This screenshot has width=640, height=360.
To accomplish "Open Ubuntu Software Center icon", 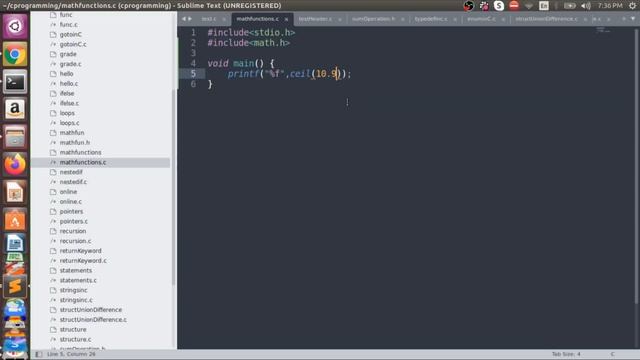I will pos(15,220).
